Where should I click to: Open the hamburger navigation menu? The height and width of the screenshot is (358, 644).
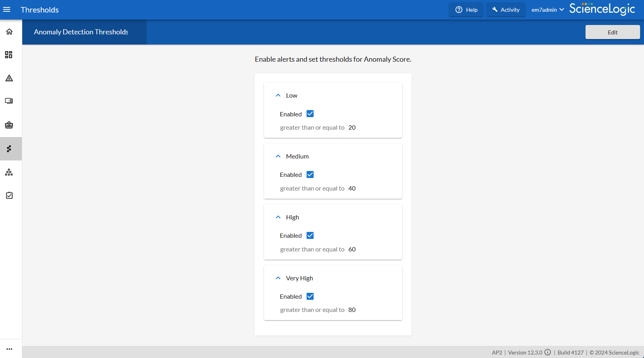tap(7, 10)
